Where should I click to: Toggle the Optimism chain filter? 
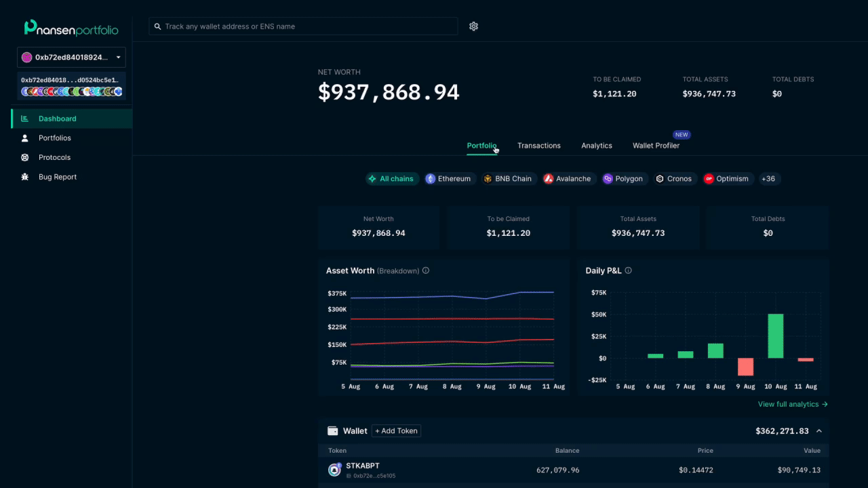[727, 178]
